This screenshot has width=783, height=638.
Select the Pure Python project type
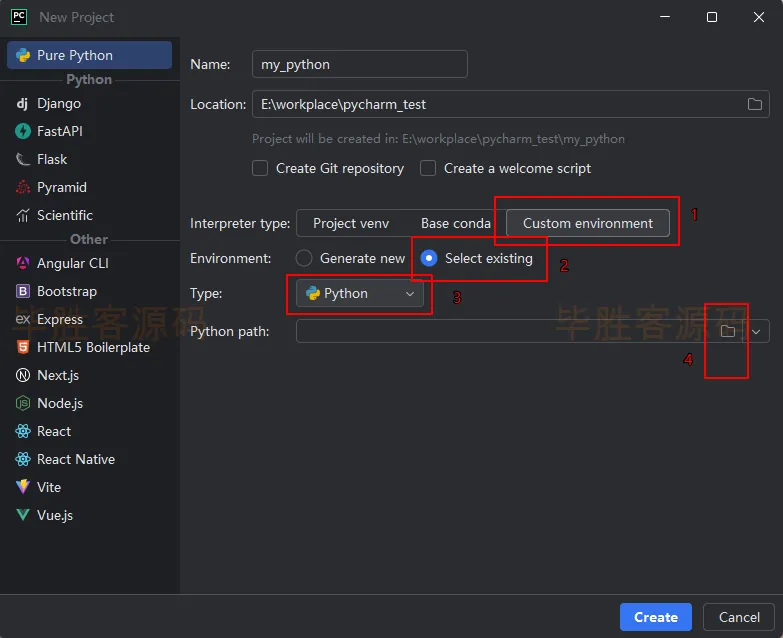pyautogui.click(x=89, y=55)
